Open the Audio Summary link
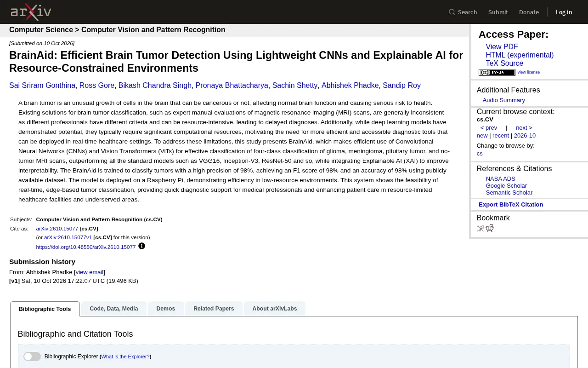 click(503, 100)
